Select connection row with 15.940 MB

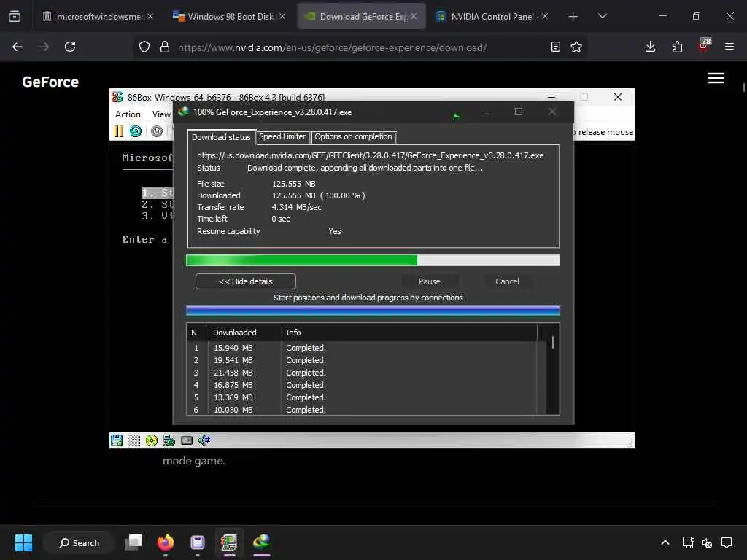tap(362, 348)
